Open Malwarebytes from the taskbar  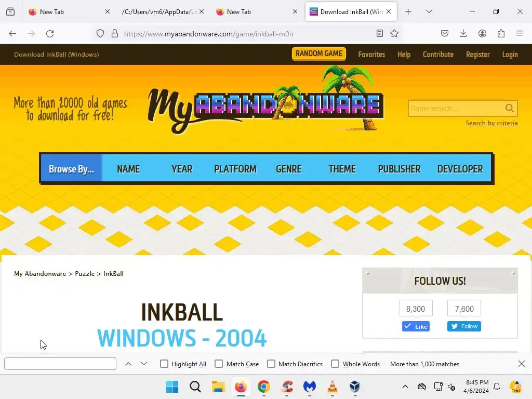pos(310,387)
